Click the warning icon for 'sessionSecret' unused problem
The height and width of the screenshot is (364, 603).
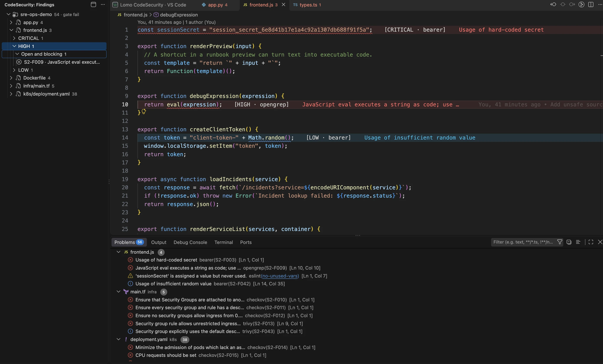(x=130, y=276)
